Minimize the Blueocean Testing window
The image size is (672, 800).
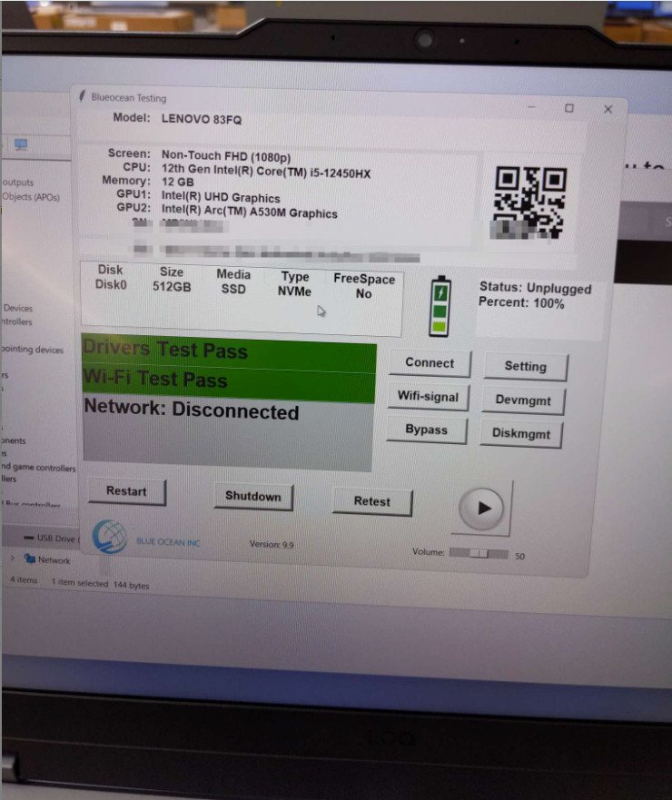[531, 107]
